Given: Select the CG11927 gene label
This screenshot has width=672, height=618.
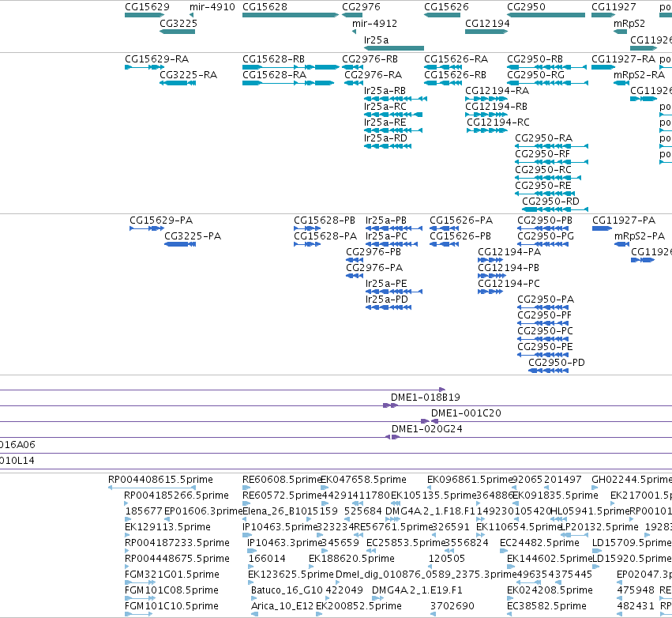Looking at the screenshot, I should pos(614,7).
